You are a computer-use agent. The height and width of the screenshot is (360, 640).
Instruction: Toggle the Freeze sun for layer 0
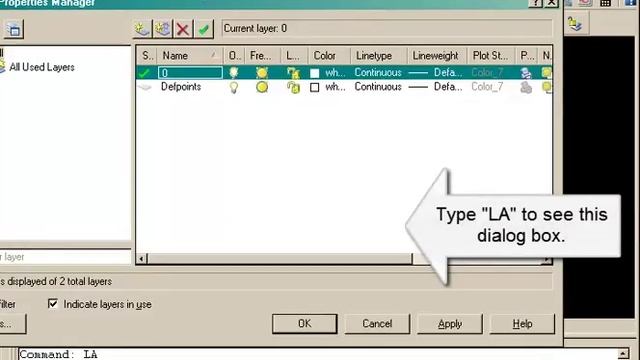click(262, 73)
